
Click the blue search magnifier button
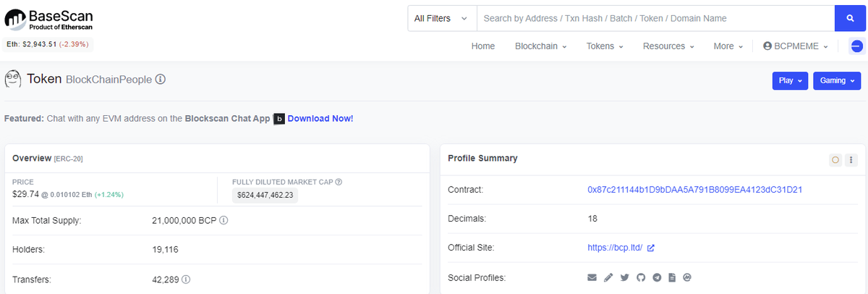850,18
